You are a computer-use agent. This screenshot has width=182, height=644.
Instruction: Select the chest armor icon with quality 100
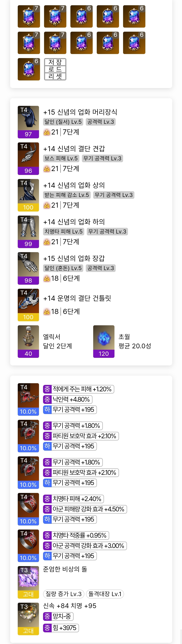click(x=28, y=195)
